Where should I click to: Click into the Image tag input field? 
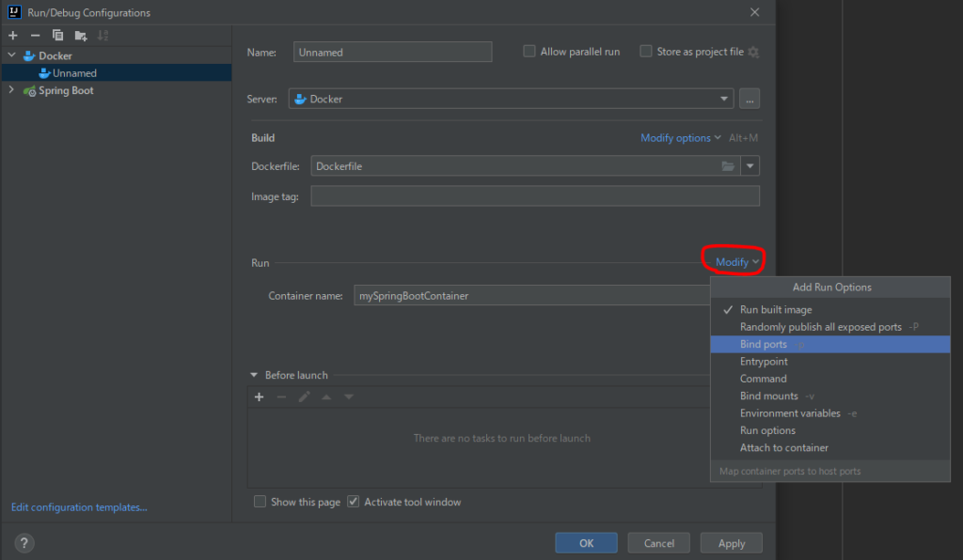point(534,196)
